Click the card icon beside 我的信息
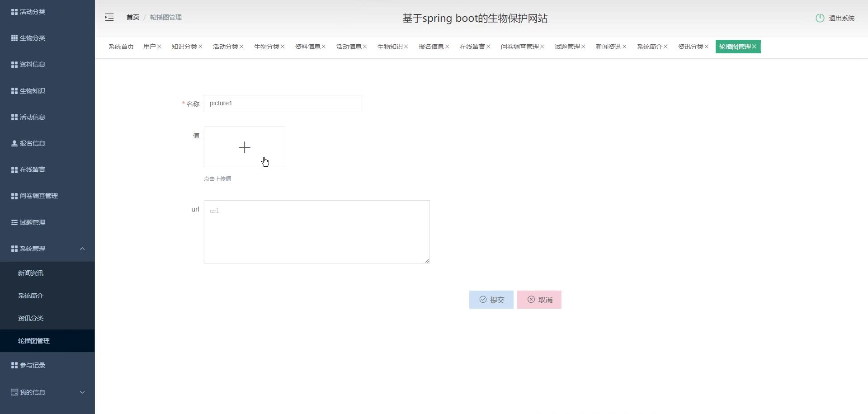 click(14, 392)
